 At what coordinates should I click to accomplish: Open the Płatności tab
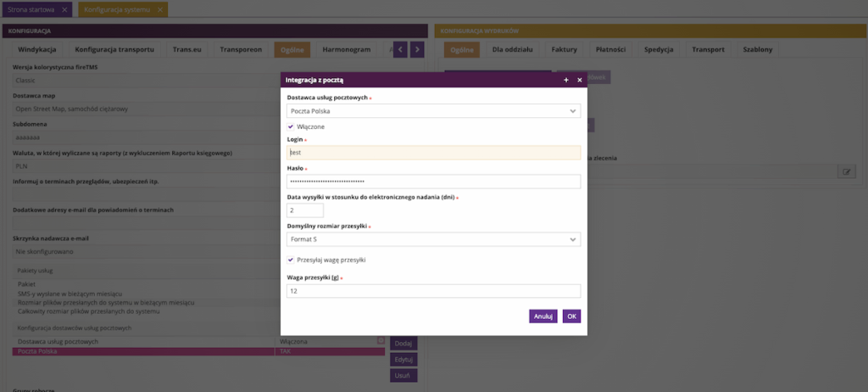[610, 49]
